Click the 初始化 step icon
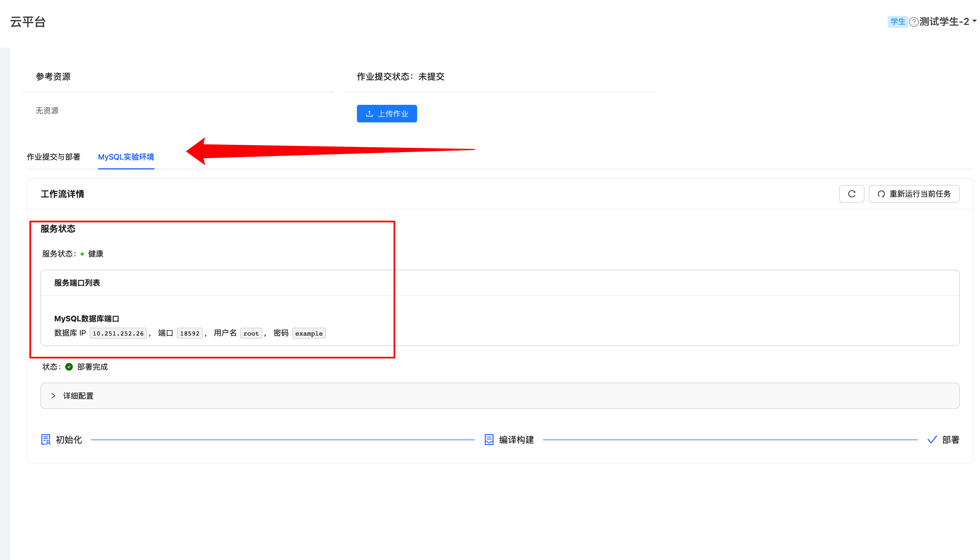The image size is (980, 560). 46,440
